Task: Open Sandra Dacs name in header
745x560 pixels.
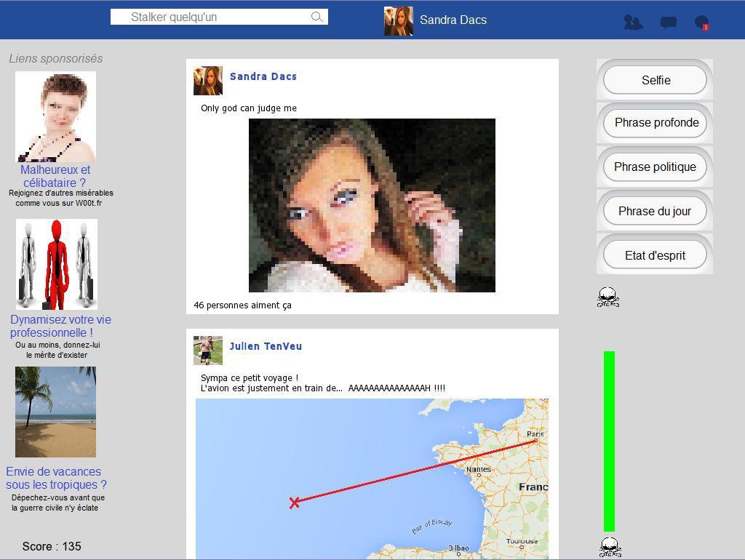Action: 453,20
